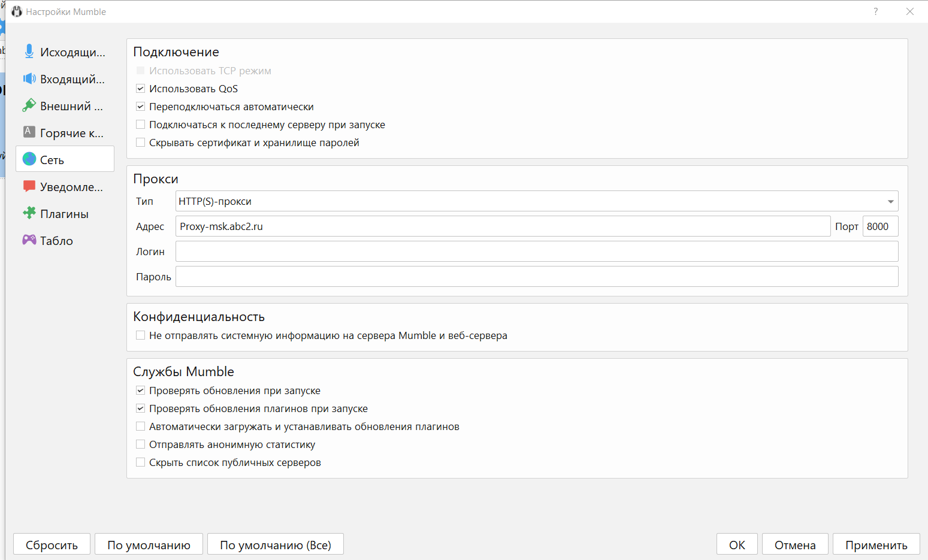Viewport: 928px width, 560px height.
Task: Enable automatic download of plugin updates
Action: 140,426
